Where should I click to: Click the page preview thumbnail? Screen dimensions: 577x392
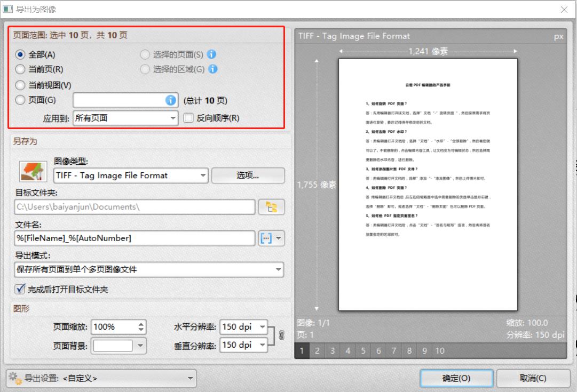428,185
